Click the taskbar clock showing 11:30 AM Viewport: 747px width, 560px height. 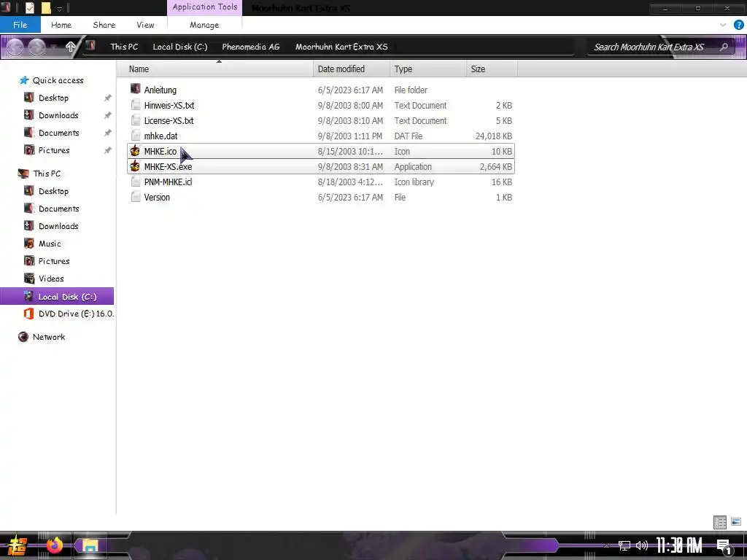click(x=679, y=545)
